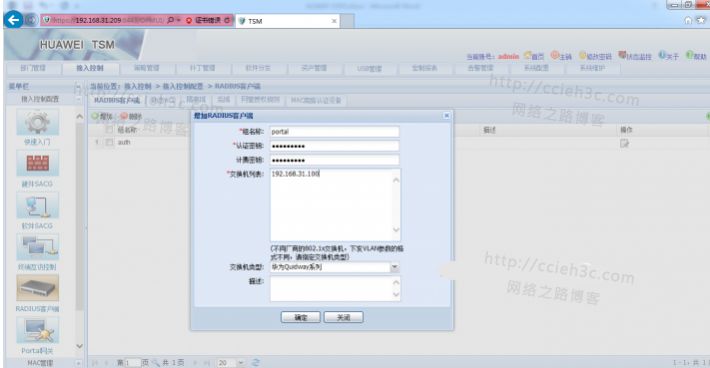Image resolution: width=710 pixels, height=368 pixels.
Task: Open the 终端互访控制 computers icon
Action: coord(38,247)
